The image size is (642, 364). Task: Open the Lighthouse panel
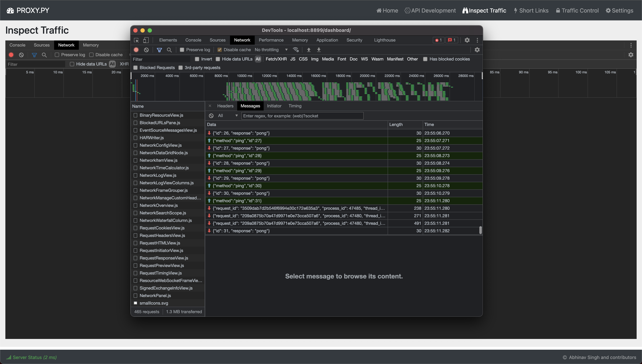385,40
